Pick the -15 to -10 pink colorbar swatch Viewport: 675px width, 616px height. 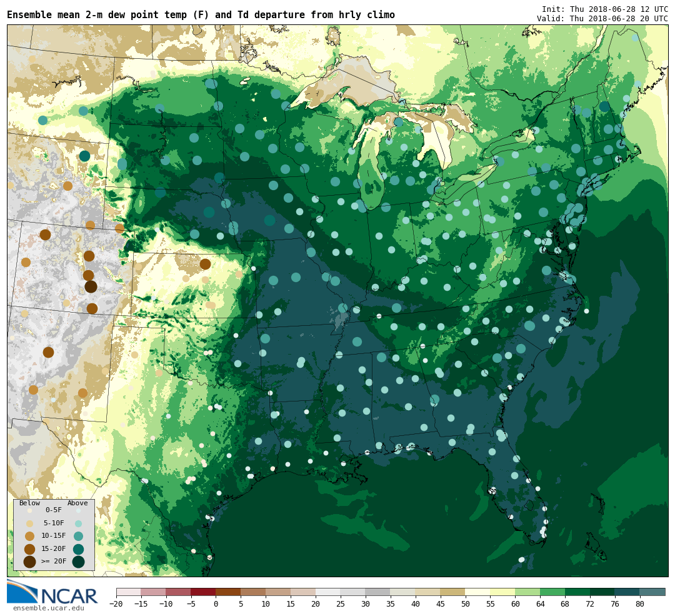(x=153, y=592)
